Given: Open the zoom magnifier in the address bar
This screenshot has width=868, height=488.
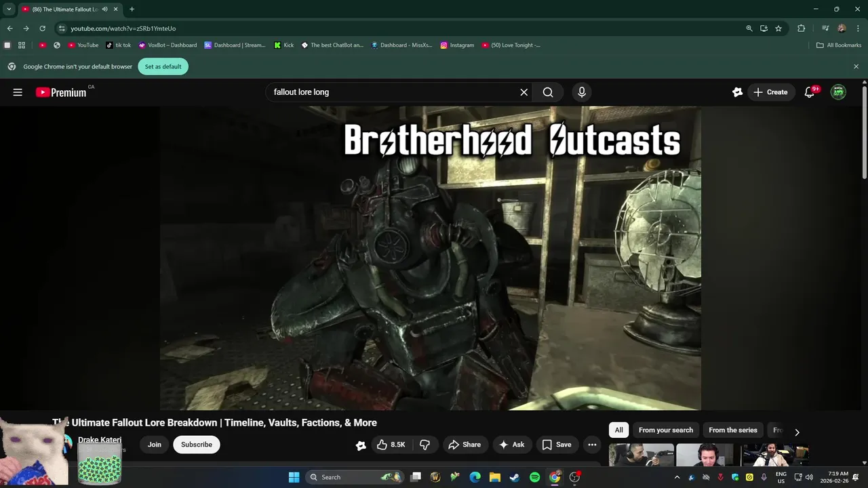Looking at the screenshot, I should coord(749,28).
